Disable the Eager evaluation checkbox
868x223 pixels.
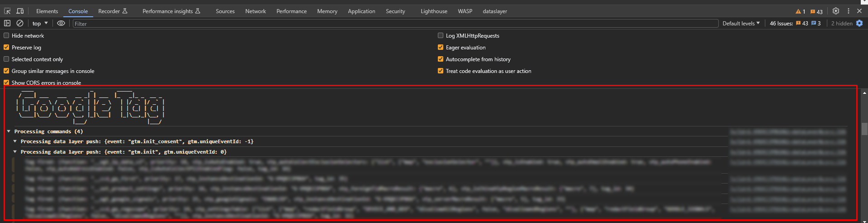click(441, 47)
